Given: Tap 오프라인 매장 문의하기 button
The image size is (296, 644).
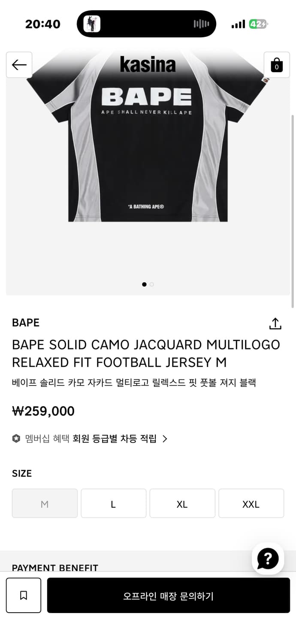Looking at the screenshot, I should (168, 595).
